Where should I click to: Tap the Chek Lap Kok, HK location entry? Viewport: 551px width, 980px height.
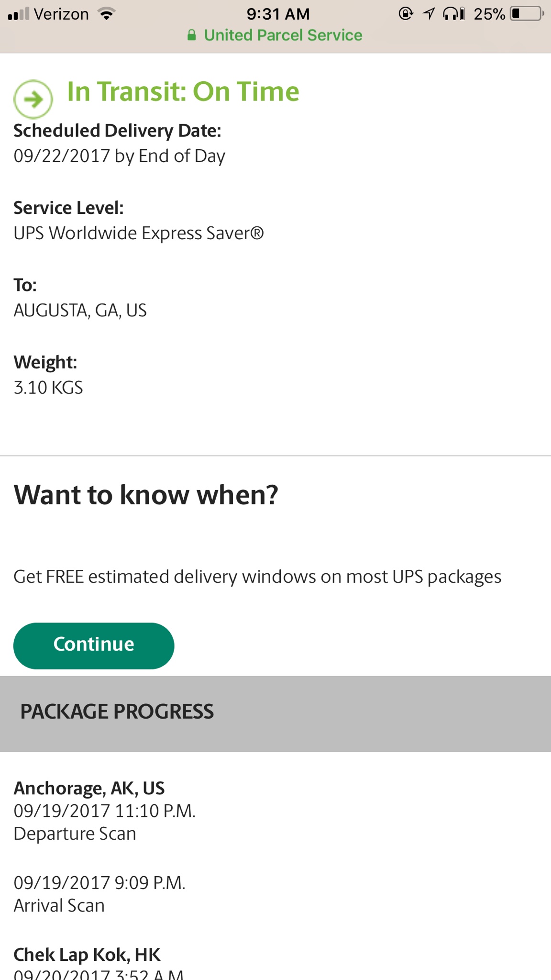(x=87, y=955)
